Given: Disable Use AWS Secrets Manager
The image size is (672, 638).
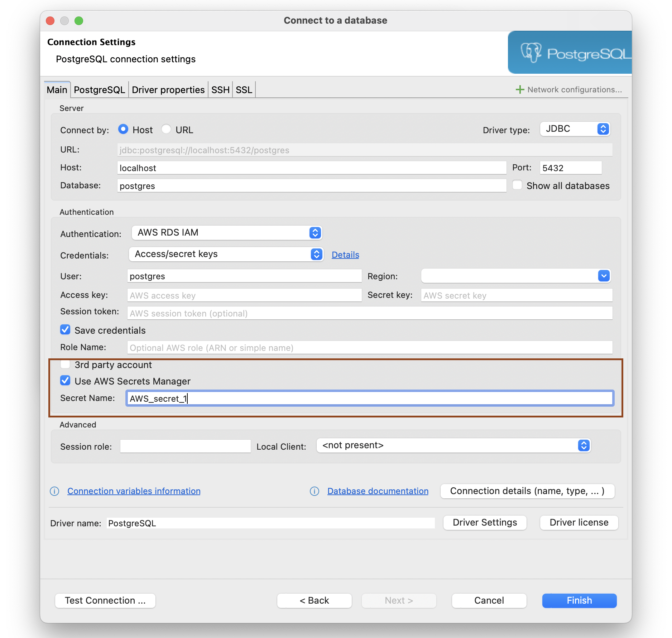Looking at the screenshot, I should pos(65,381).
